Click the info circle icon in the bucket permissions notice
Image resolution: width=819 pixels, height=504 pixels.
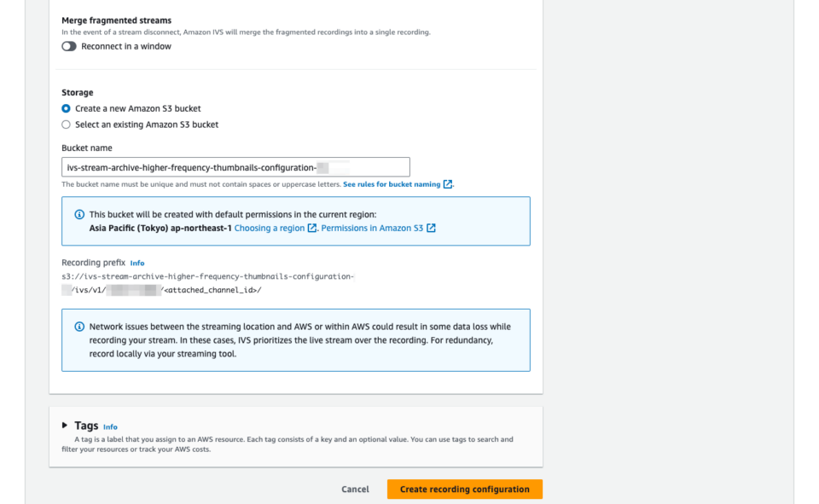coord(79,215)
